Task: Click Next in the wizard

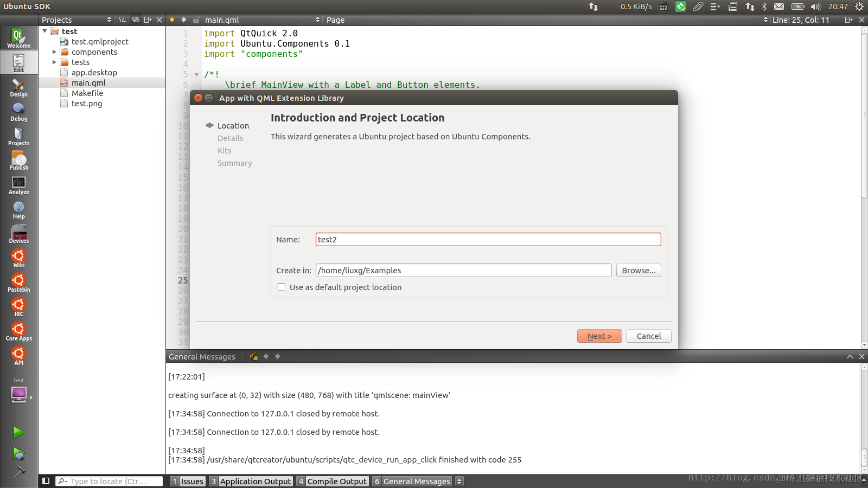Action: point(599,336)
